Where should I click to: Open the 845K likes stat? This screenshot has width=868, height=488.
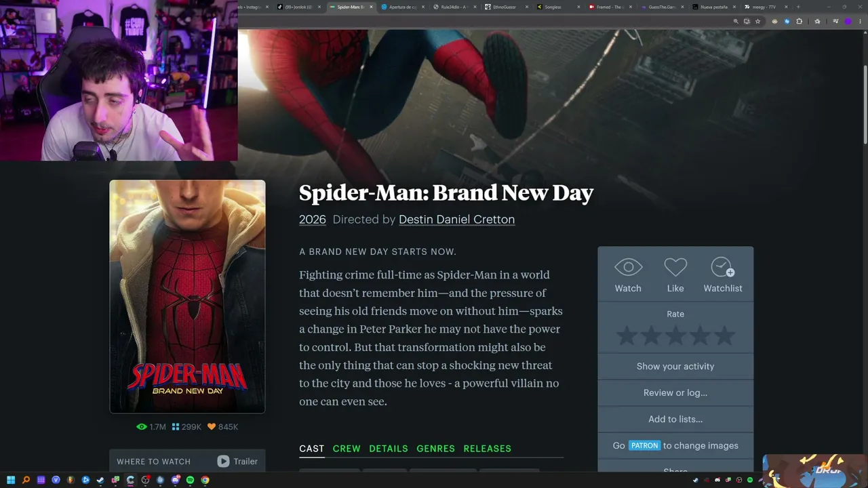pos(222,427)
